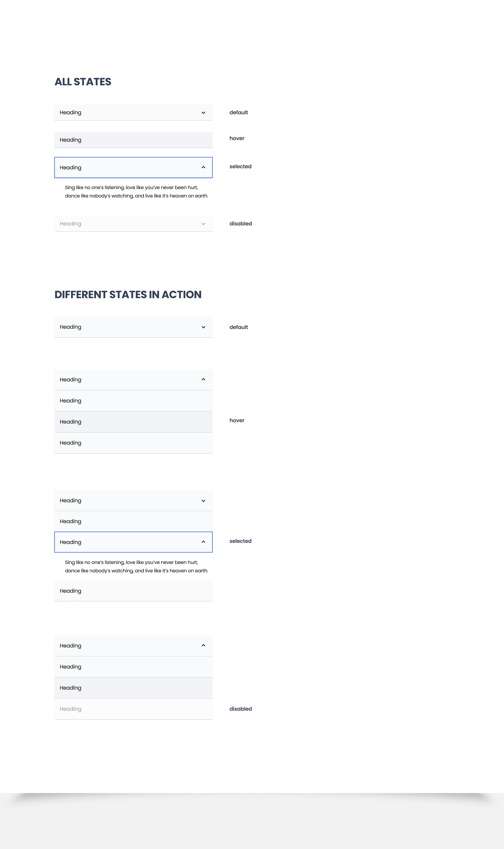Click chevron-down of default accordion in DIFFERENT STATES section

(203, 327)
